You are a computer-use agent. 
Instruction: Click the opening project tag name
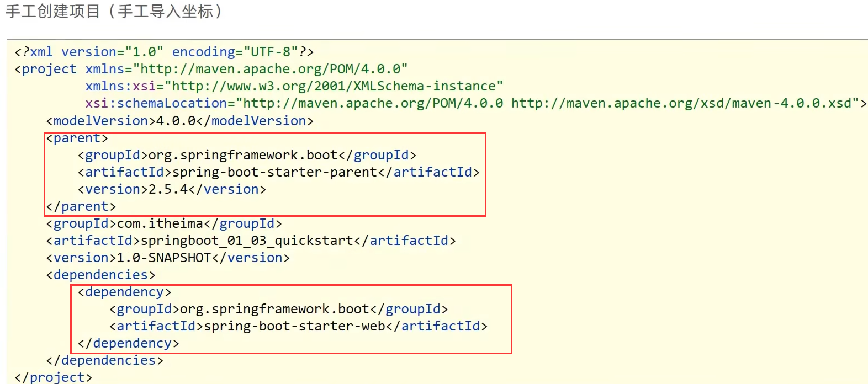click(49, 69)
